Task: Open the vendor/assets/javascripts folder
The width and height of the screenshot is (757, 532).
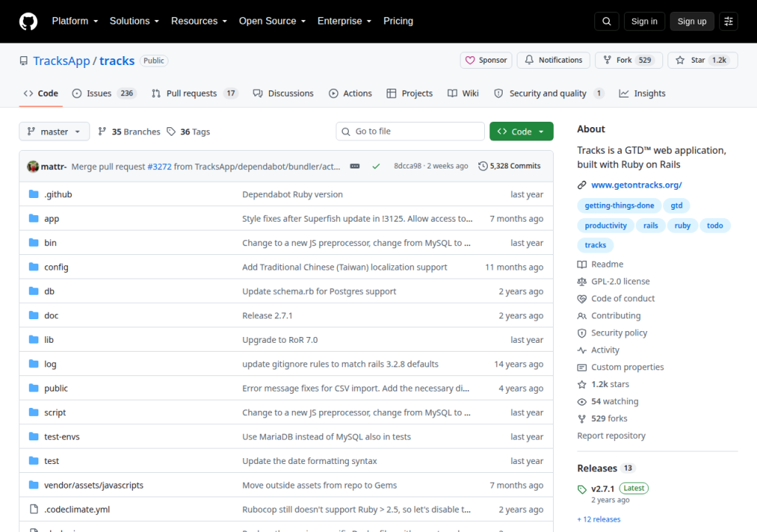Action: tap(94, 485)
